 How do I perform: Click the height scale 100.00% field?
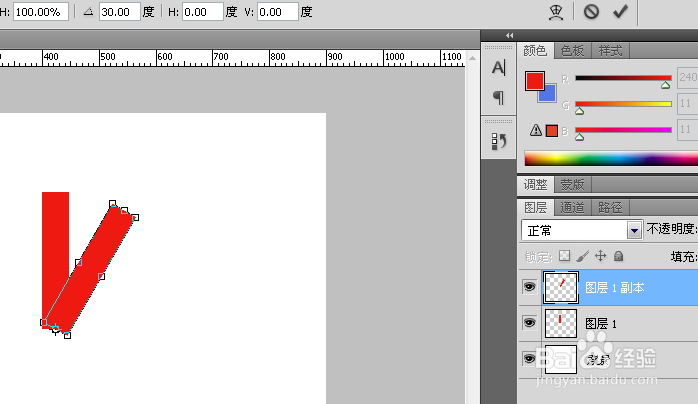[x=41, y=12]
